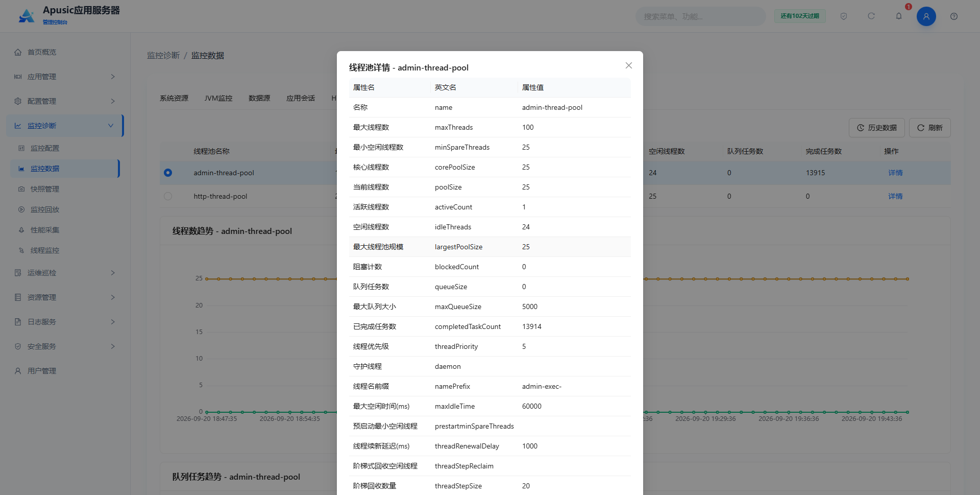Click the 应用管理 sidebar icon
The height and width of the screenshot is (495, 980).
[18, 77]
